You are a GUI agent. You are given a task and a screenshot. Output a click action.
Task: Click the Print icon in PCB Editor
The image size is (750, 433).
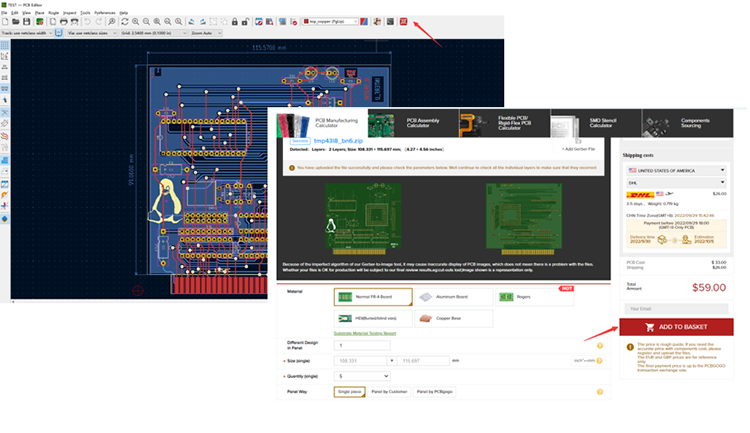coord(64,22)
